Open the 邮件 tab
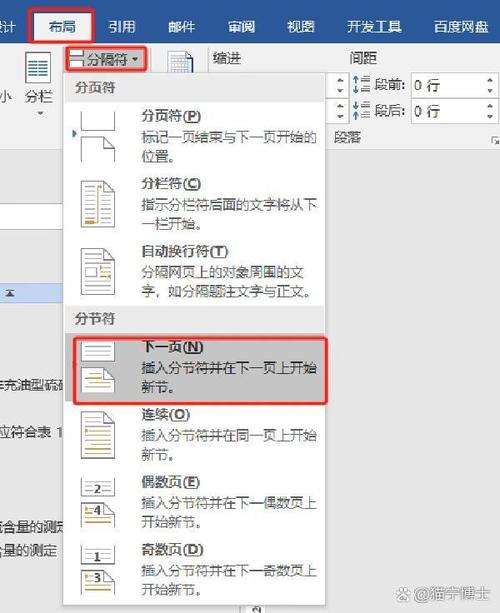Image resolution: width=500 pixels, height=613 pixels. (x=181, y=27)
